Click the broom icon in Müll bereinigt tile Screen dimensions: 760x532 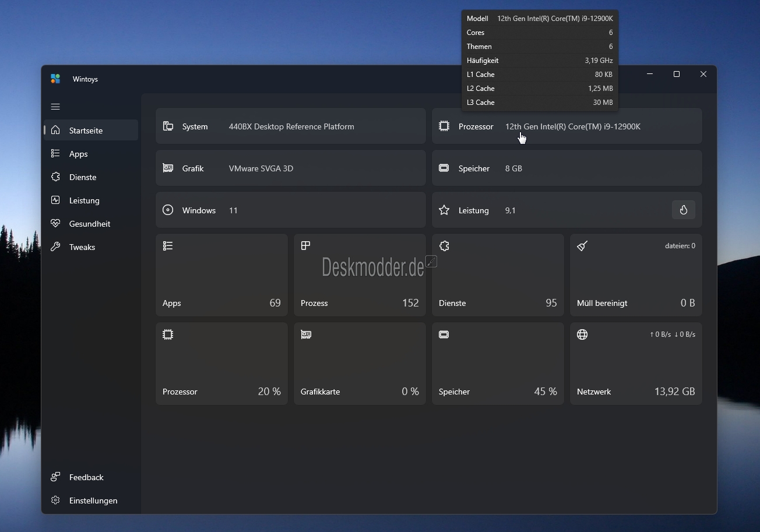coord(582,246)
